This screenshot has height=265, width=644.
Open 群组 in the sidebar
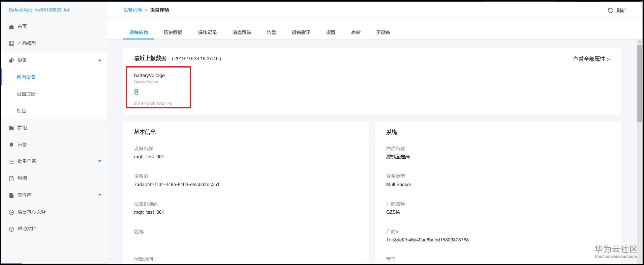22,128
